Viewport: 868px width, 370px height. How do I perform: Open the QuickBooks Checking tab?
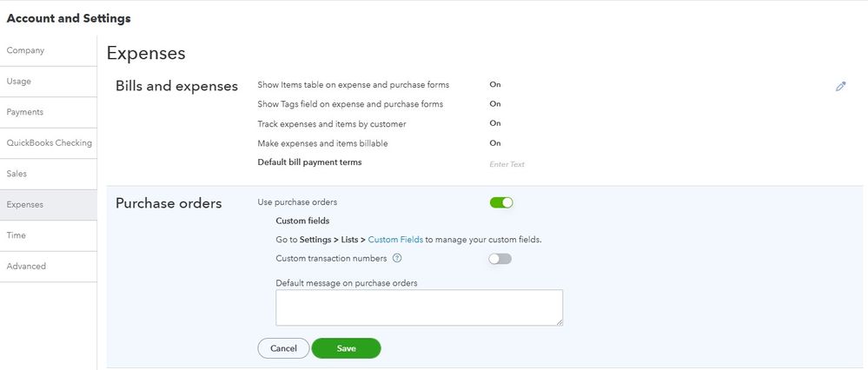(x=48, y=142)
